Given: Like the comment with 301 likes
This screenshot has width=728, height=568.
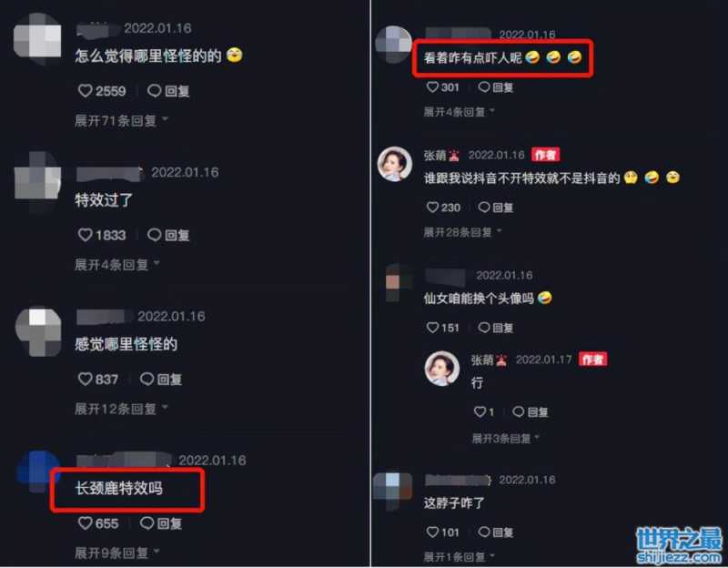Looking at the screenshot, I should point(432,86).
